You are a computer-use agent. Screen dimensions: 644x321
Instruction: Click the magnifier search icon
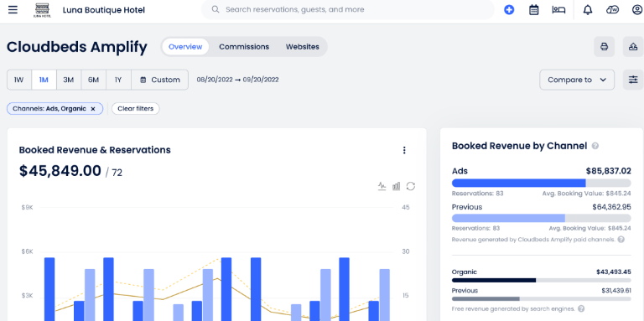coord(216,9)
